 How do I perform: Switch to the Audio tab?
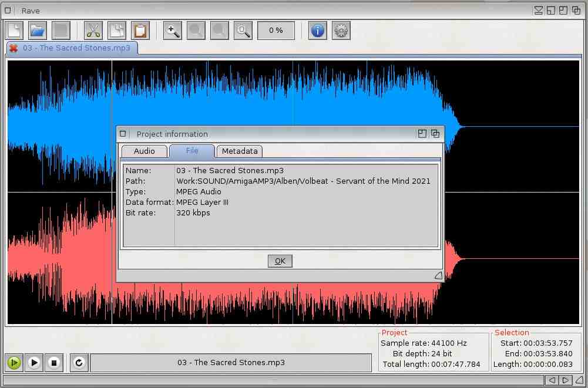(144, 151)
